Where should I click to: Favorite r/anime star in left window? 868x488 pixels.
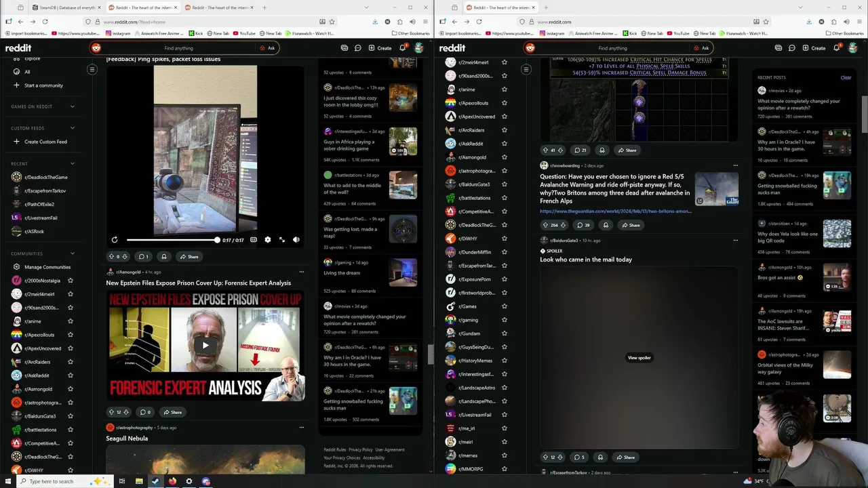click(71, 321)
